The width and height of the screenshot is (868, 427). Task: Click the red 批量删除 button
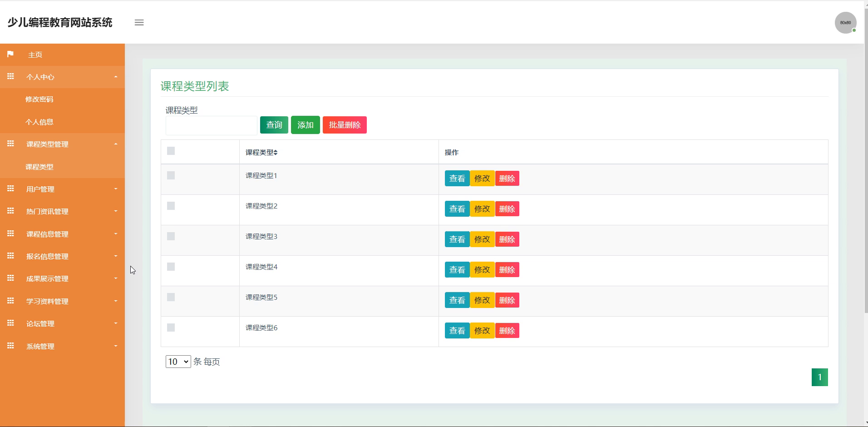345,125
